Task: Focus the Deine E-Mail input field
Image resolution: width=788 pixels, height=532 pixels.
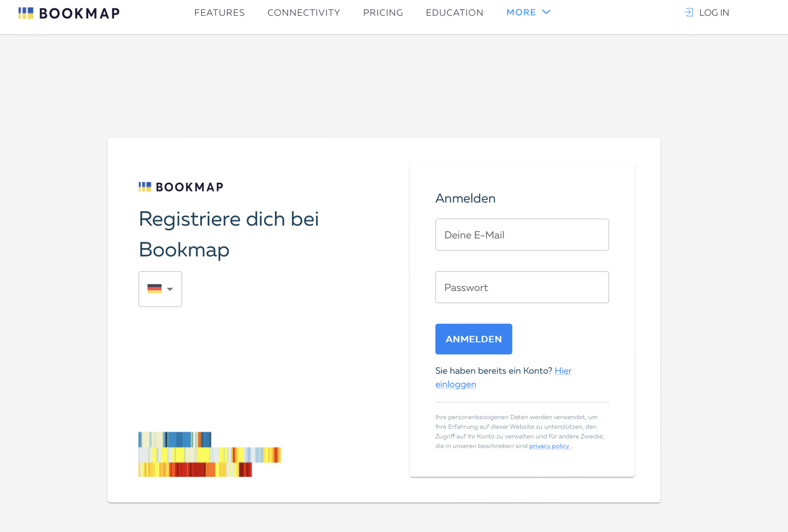Action: (522, 235)
